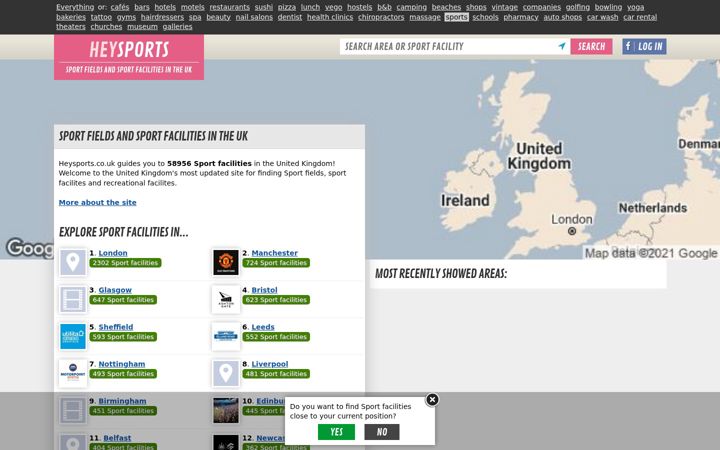The image size is (720, 450).
Task: Open the Sheffield link
Action: [116, 327]
